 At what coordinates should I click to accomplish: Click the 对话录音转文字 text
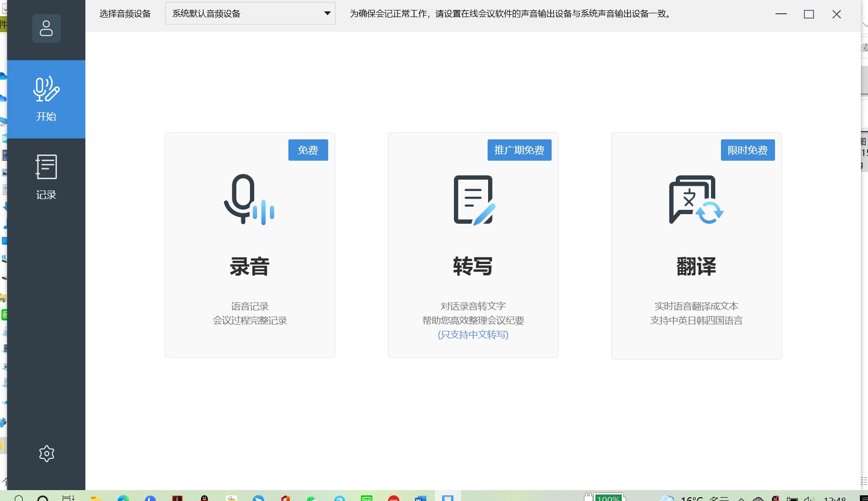[x=473, y=306]
